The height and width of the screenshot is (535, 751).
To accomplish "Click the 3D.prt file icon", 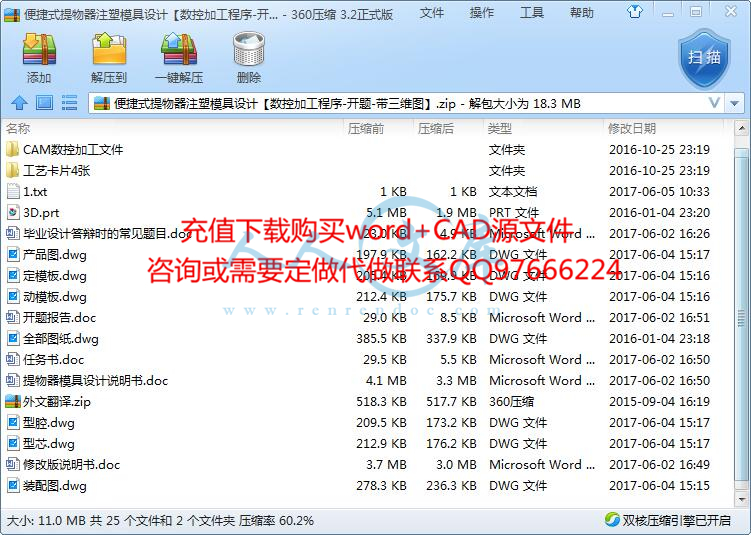I will pos(13,213).
